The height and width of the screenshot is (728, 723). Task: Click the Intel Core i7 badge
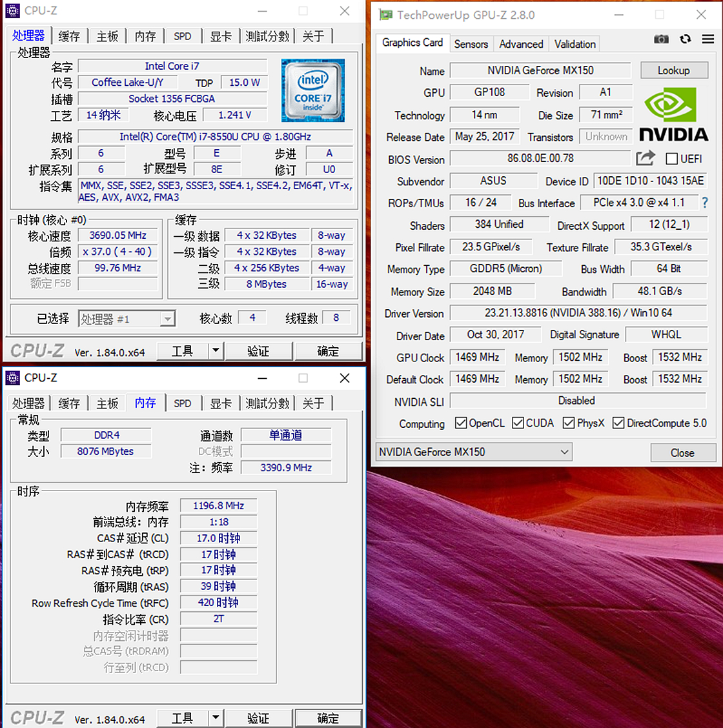312,90
